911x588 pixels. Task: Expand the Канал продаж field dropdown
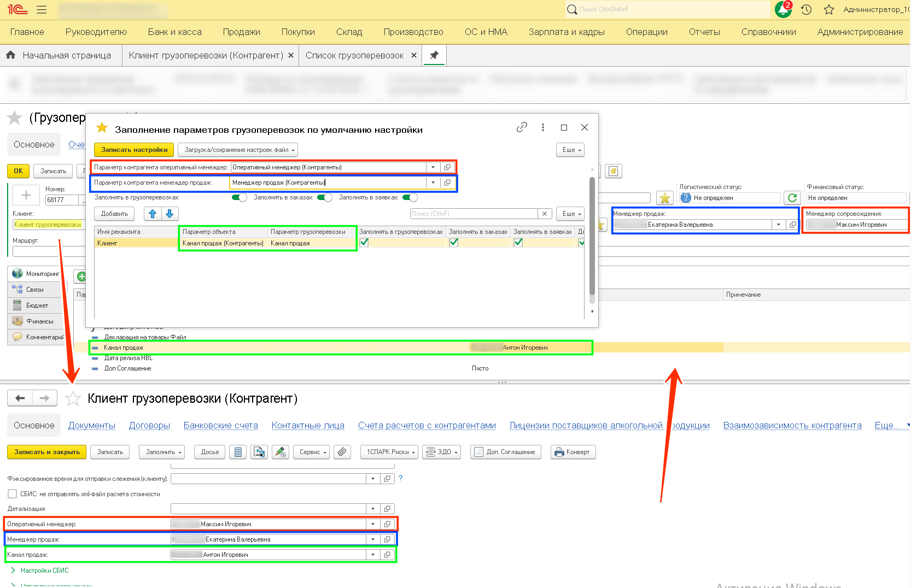[x=373, y=555]
